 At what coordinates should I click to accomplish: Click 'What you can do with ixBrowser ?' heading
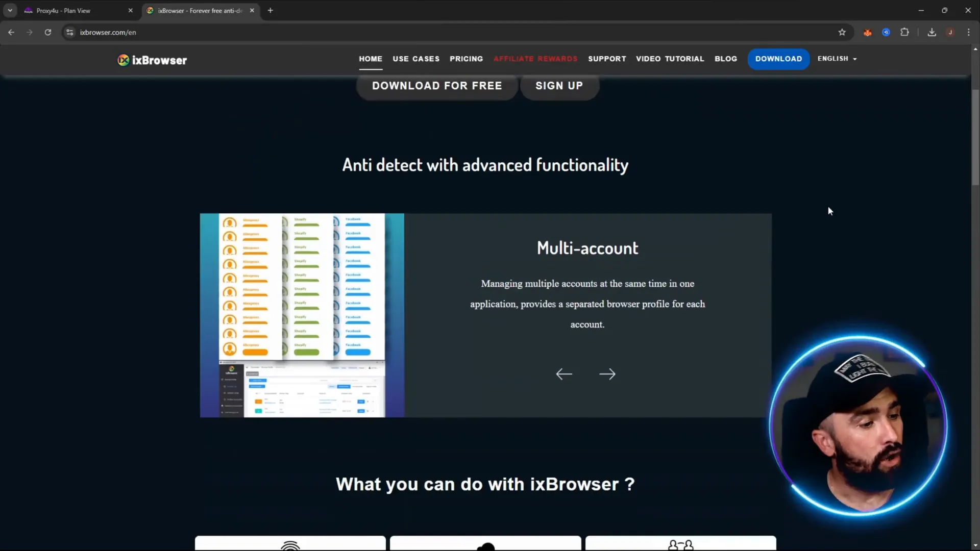click(485, 484)
